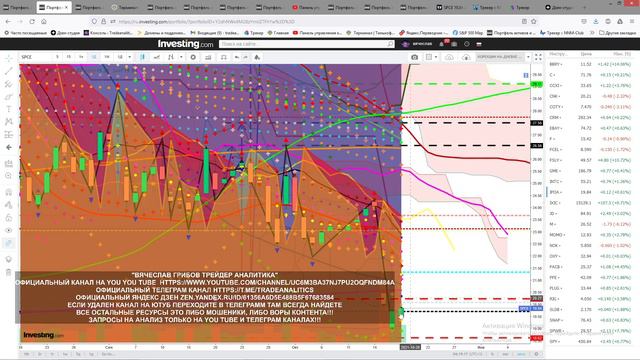
Task: Toggle hide all drawings eye icon
Action: [x=9, y=230]
